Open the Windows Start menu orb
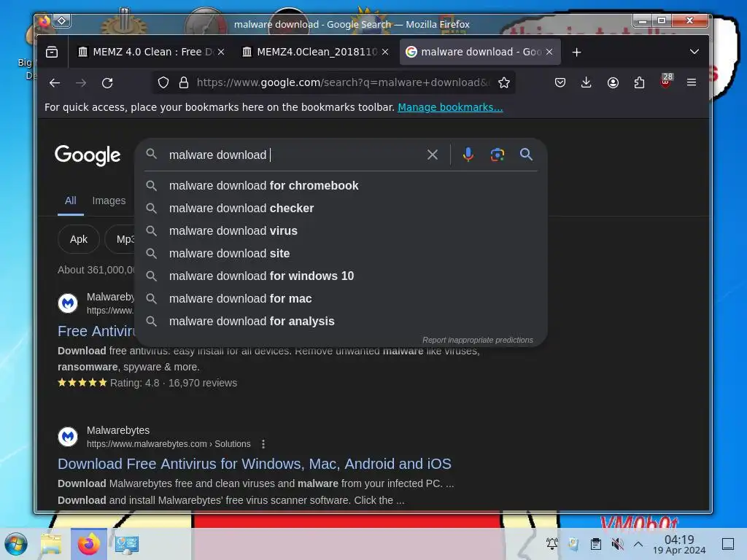747x560 pixels. coord(16,544)
